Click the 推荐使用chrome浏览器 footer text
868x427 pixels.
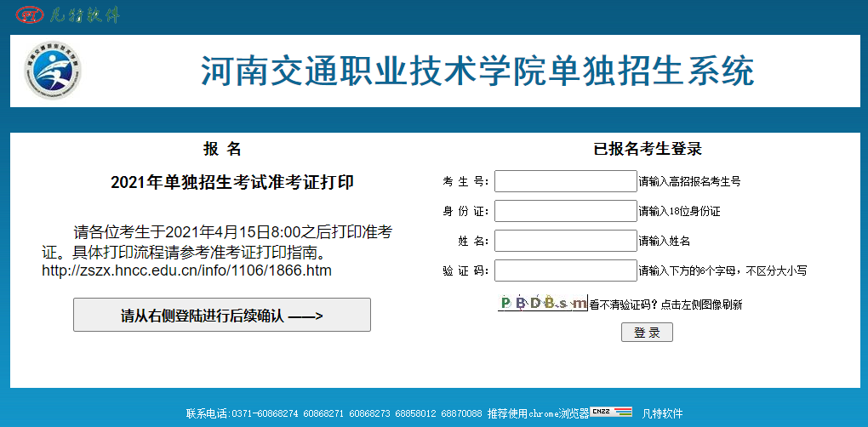[x=538, y=413]
